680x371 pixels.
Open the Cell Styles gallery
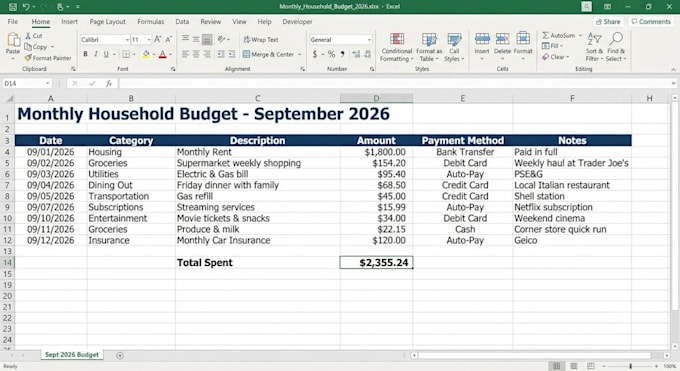[x=454, y=47]
